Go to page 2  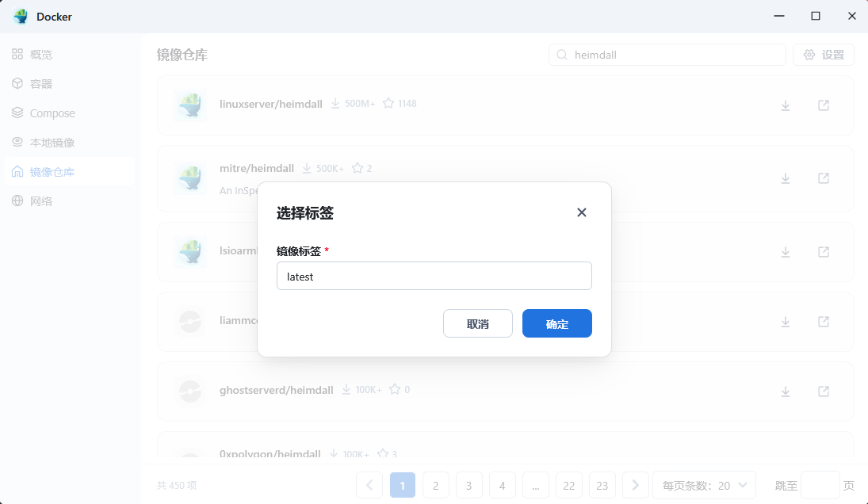point(436,485)
